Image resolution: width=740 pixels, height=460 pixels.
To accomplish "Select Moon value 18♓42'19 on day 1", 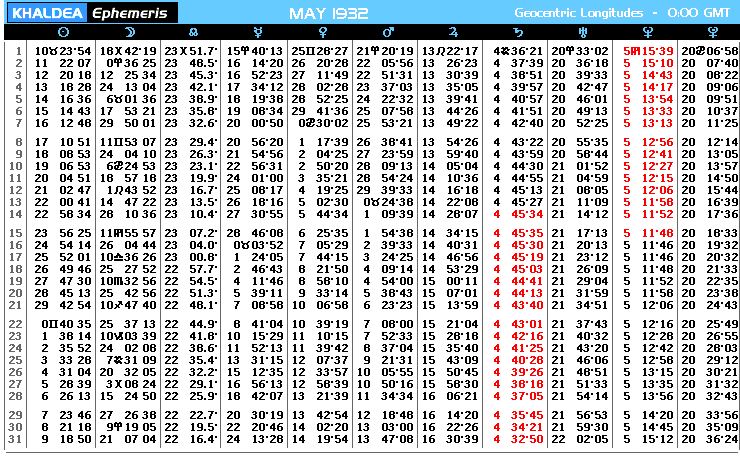I will pyautogui.click(x=128, y=51).
